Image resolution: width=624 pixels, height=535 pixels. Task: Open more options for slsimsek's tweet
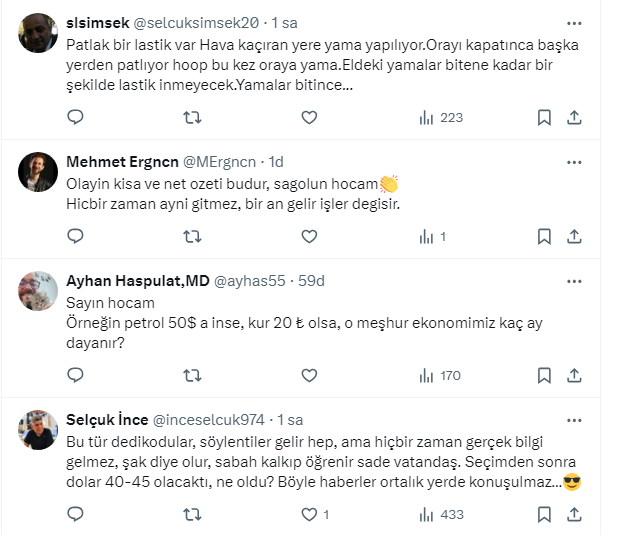coord(574,22)
